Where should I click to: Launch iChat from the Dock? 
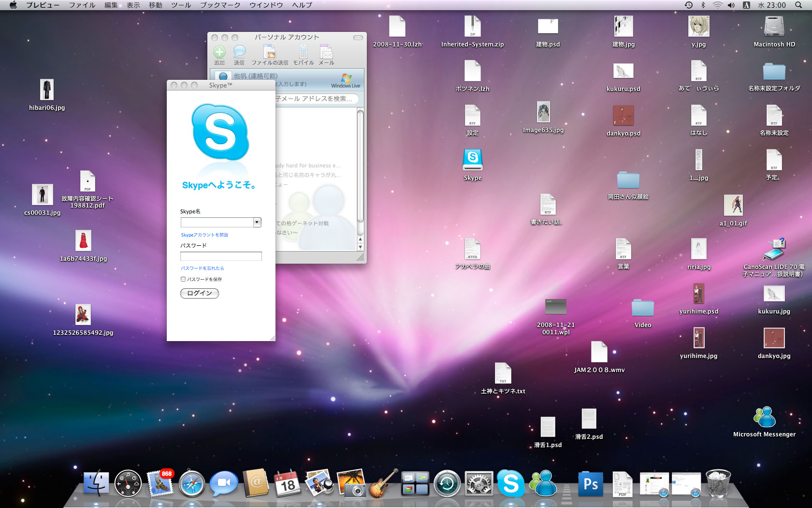tap(224, 483)
